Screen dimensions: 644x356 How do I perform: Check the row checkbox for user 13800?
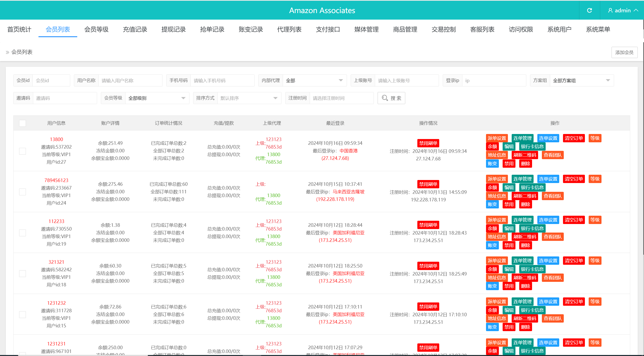[23, 151]
